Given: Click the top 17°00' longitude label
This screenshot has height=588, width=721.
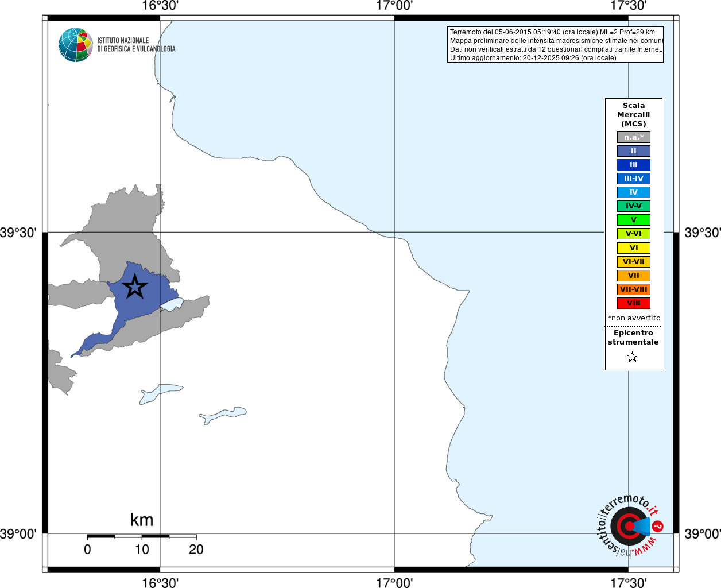Looking at the screenshot, I should point(394,6).
